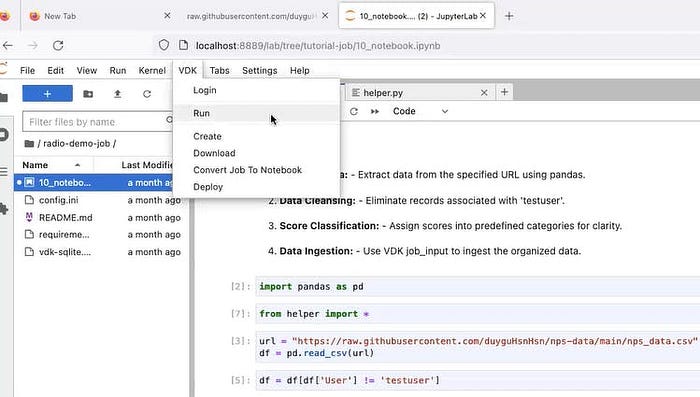This screenshot has height=397, width=700.
Task: Open the table of contents sidebar
Action: click(x=4, y=171)
